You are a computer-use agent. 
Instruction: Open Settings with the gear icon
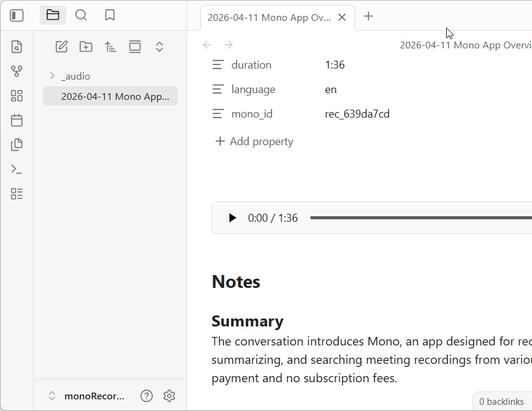[169, 396]
